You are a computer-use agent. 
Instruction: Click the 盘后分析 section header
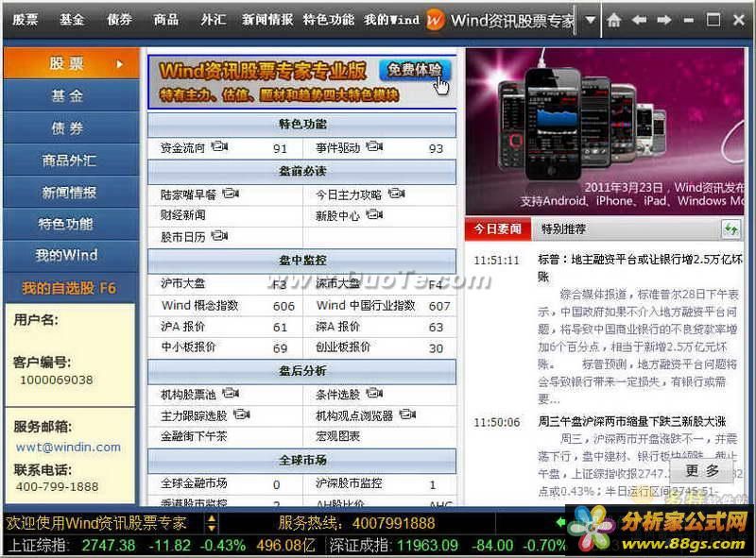pyautogui.click(x=301, y=370)
